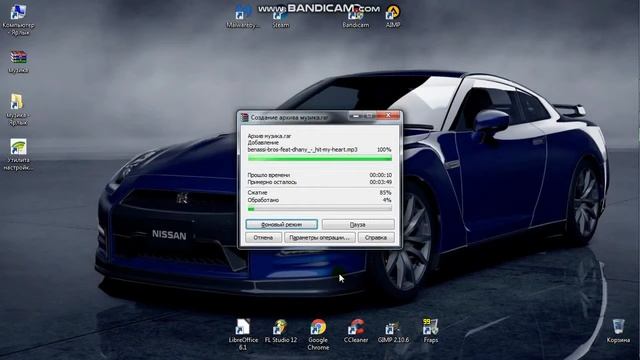Image resolution: width=640 pixels, height=360 pixels.
Task: Minimize the archive creation dialog
Action: click(x=356, y=116)
